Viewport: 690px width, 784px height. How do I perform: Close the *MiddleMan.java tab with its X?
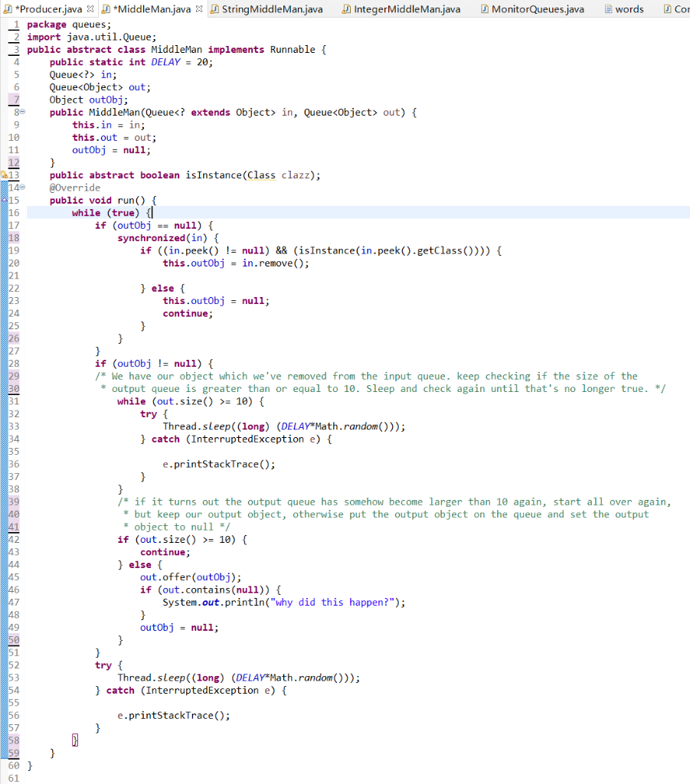coord(198,8)
